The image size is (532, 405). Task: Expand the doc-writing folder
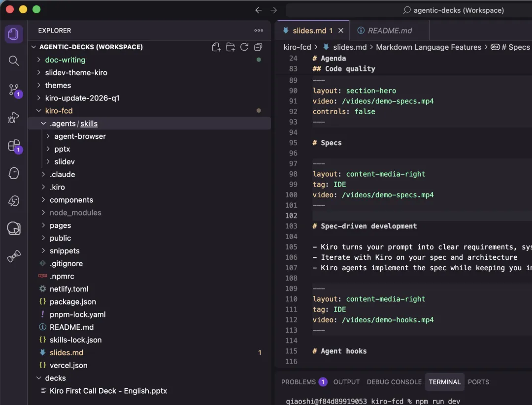click(39, 60)
